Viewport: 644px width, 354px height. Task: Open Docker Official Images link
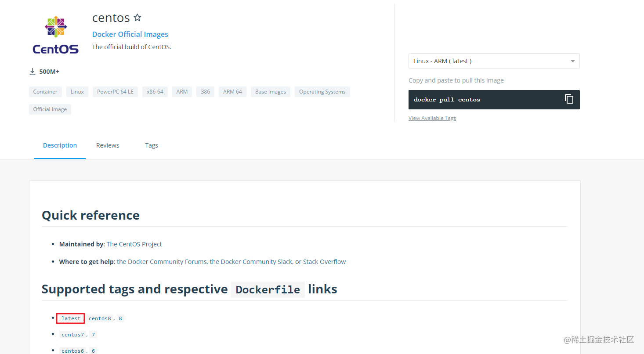130,34
